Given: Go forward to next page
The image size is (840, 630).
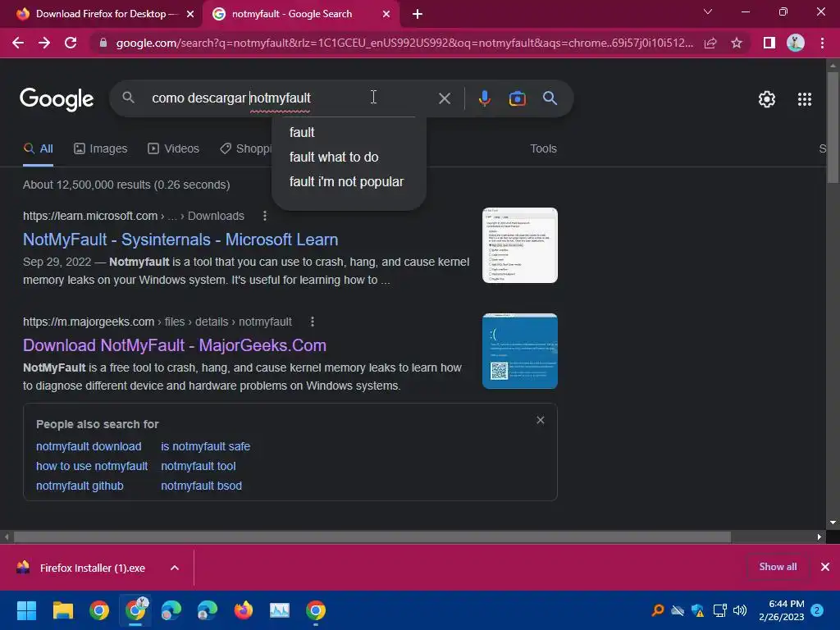Looking at the screenshot, I should pyautogui.click(x=44, y=43).
